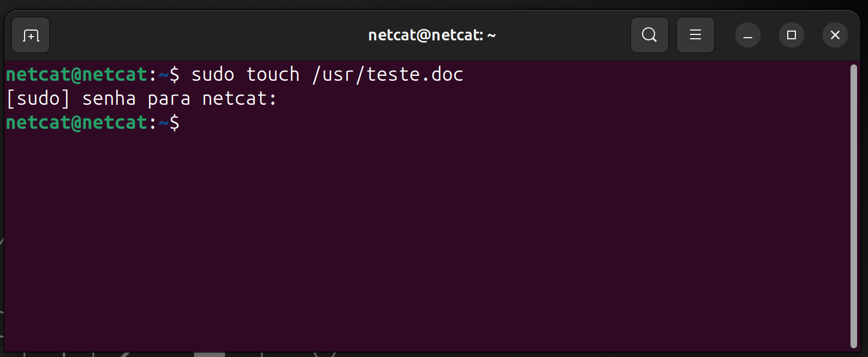Screen dimensions: 868x357
Task: Click the [sudo] bracket text on second line
Action: point(38,99)
